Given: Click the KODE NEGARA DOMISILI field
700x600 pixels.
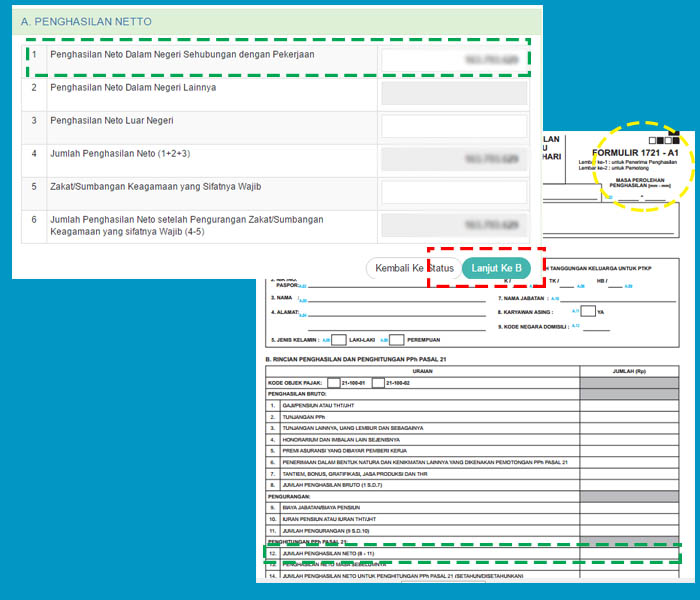Looking at the screenshot, I should point(596,327).
